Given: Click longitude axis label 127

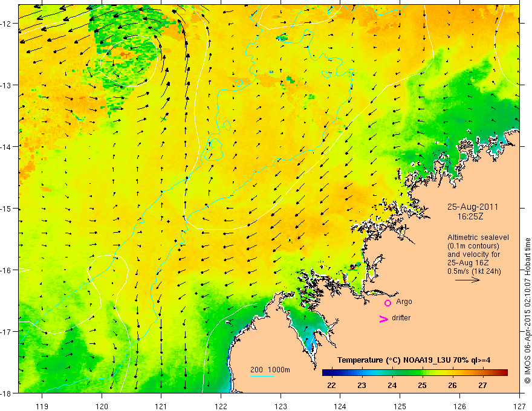Looking at the screenshot, I should (x=519, y=406).
